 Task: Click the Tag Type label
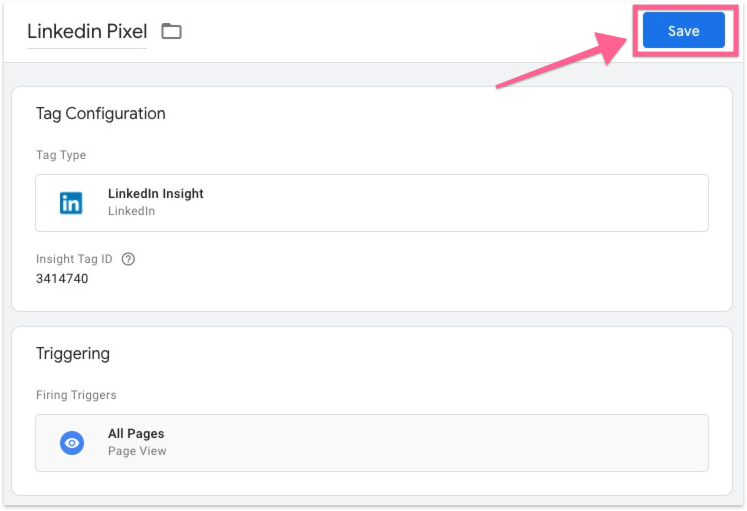(x=61, y=155)
